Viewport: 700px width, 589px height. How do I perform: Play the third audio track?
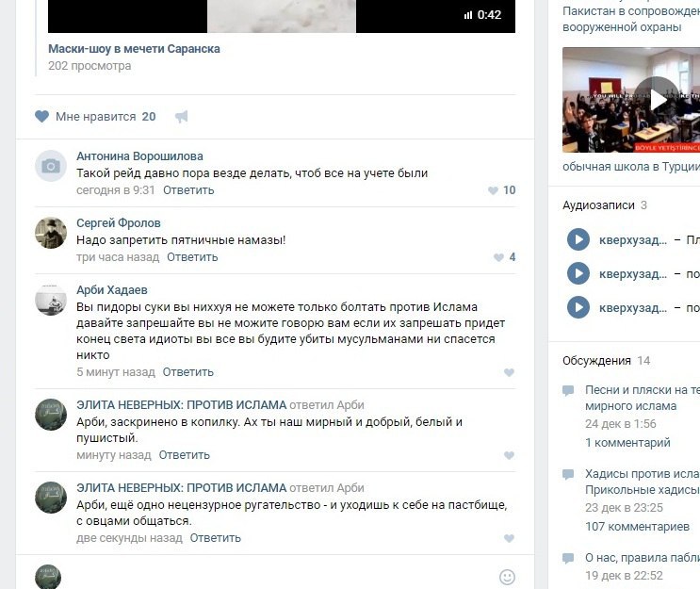[x=578, y=307]
